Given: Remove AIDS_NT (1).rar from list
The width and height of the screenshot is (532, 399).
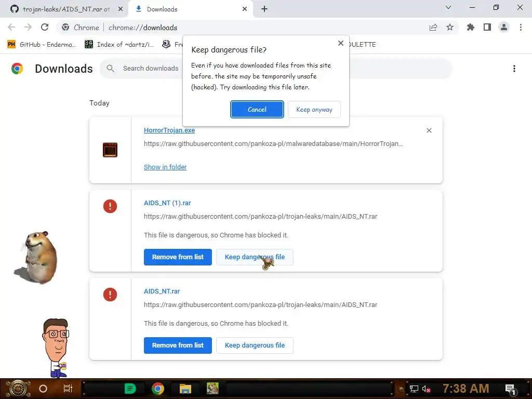Looking at the screenshot, I should 178,257.
